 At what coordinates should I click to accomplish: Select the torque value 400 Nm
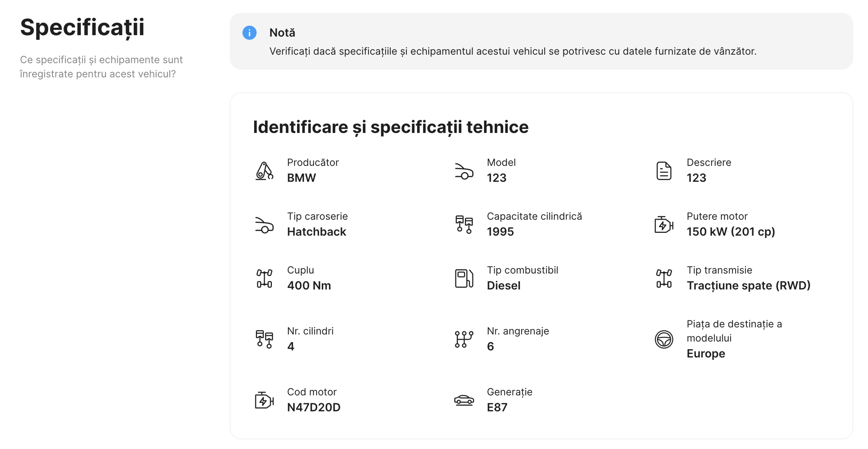309,286
